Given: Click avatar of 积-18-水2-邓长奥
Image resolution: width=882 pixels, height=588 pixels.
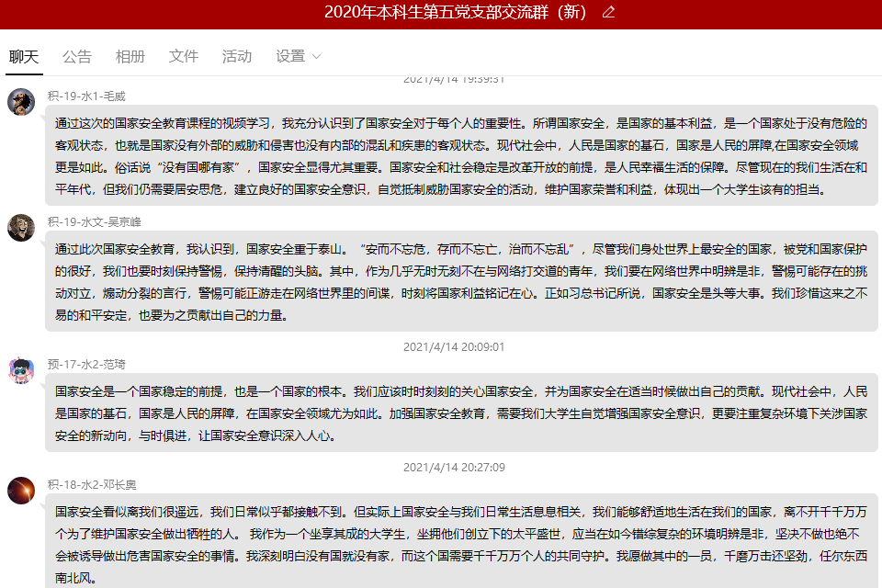Looking at the screenshot, I should click(x=21, y=491).
